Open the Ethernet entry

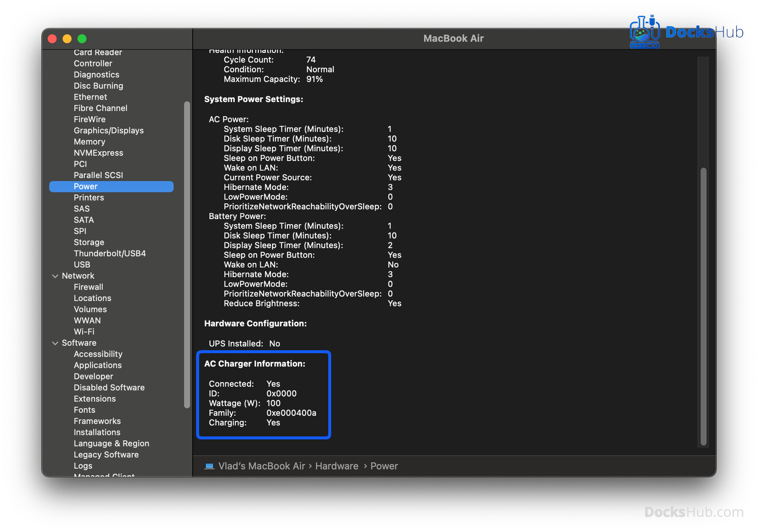click(90, 97)
